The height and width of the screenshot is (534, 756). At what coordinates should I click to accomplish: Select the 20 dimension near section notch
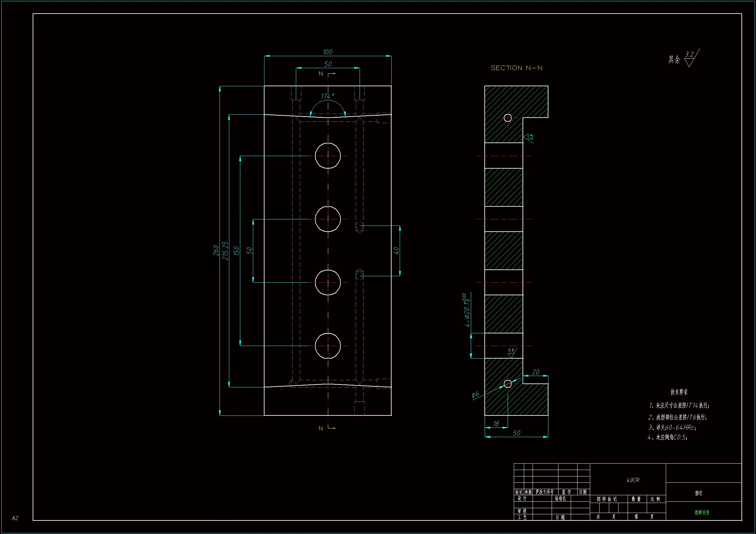(536, 372)
